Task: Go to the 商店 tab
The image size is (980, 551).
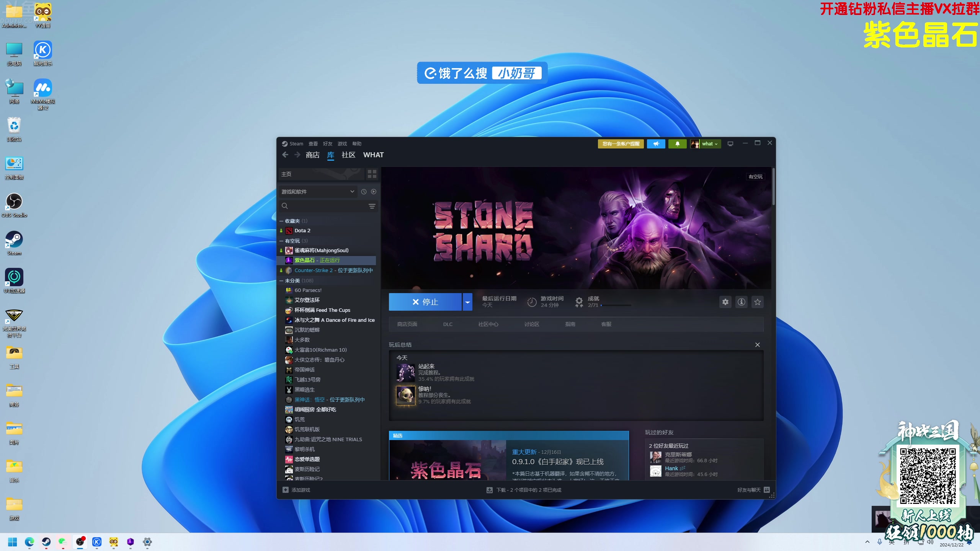Action: point(313,155)
